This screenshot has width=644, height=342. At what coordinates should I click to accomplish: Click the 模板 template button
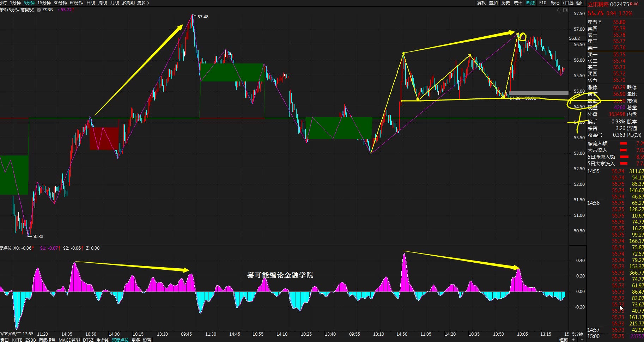[x=564, y=340]
